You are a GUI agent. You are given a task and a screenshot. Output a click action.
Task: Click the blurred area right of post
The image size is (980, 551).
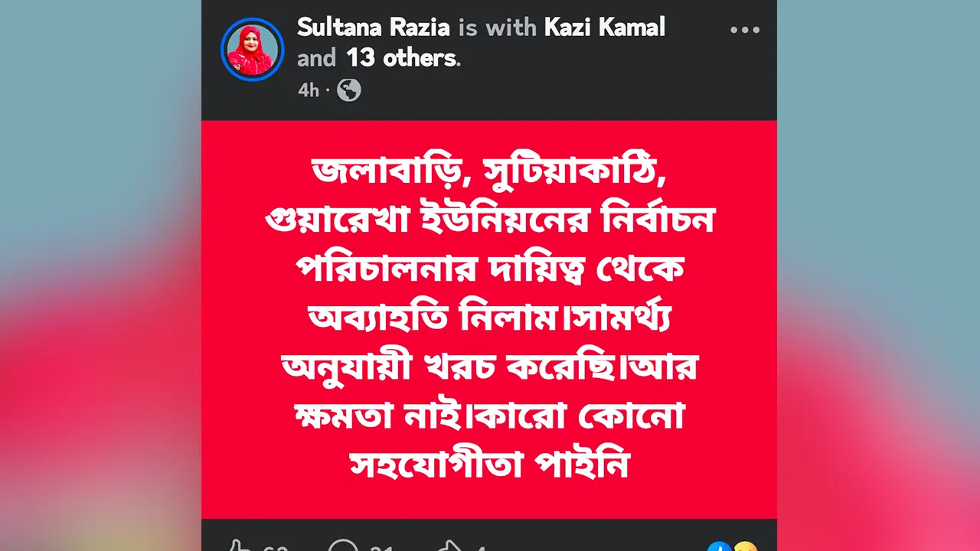(x=878, y=275)
